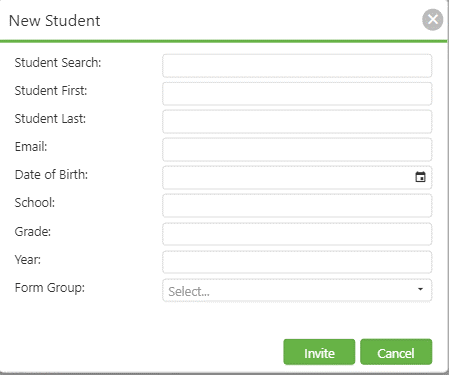This screenshot has width=449, height=375.
Task: Expand the Form Group dropdown arrow
Action: click(x=421, y=289)
